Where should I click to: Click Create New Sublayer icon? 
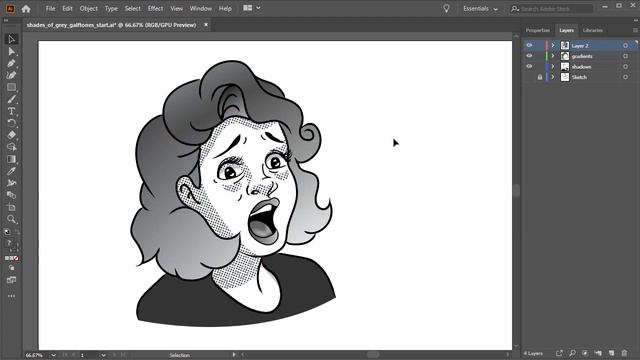point(598,353)
